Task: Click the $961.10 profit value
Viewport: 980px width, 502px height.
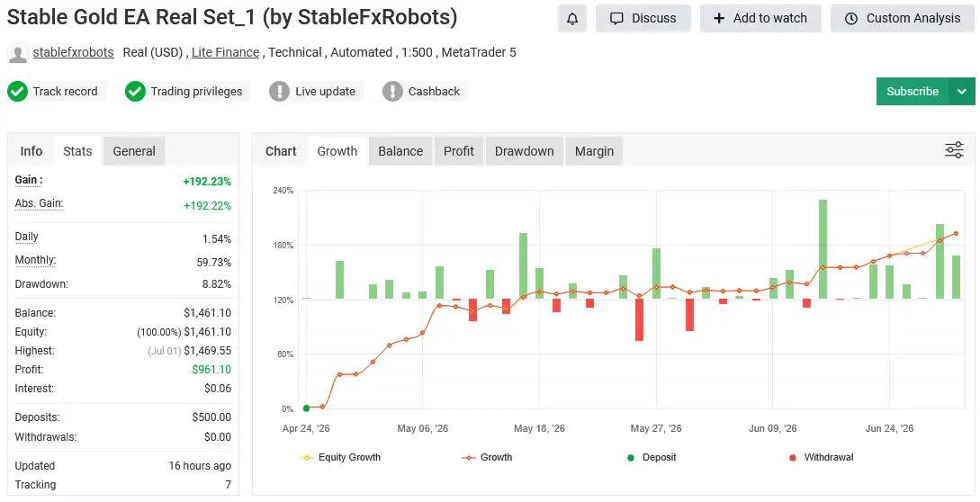Action: pyautogui.click(x=211, y=370)
